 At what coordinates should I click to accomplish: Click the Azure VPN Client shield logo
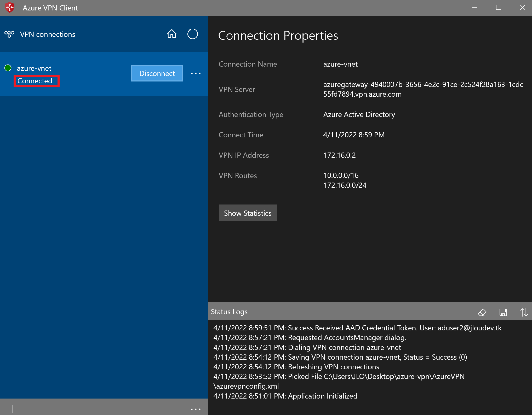coord(10,8)
